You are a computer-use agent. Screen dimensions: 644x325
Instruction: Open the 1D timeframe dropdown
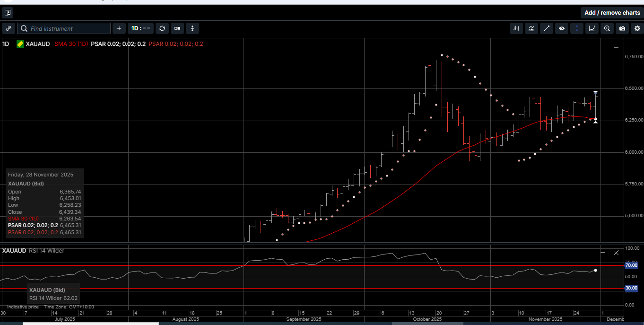tap(140, 28)
